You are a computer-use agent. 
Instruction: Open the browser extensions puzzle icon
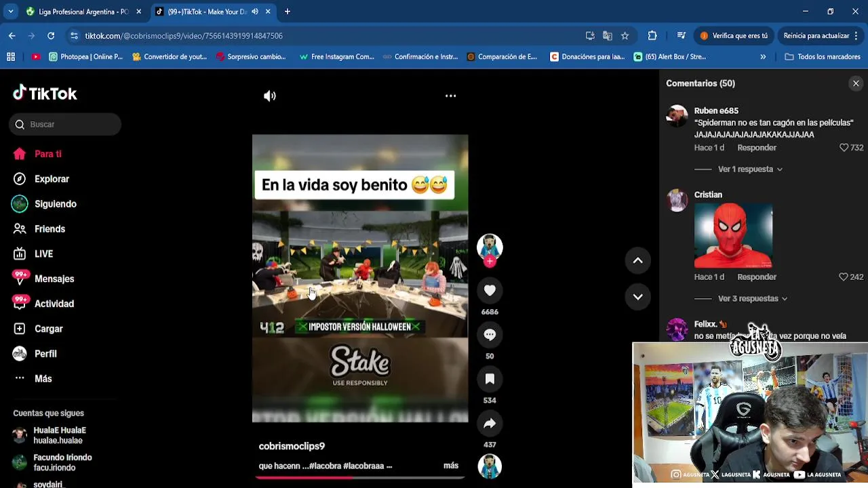tap(652, 35)
